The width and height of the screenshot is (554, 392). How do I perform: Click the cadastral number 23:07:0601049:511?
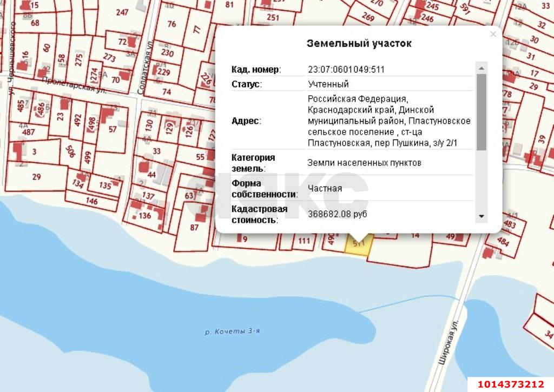point(346,70)
